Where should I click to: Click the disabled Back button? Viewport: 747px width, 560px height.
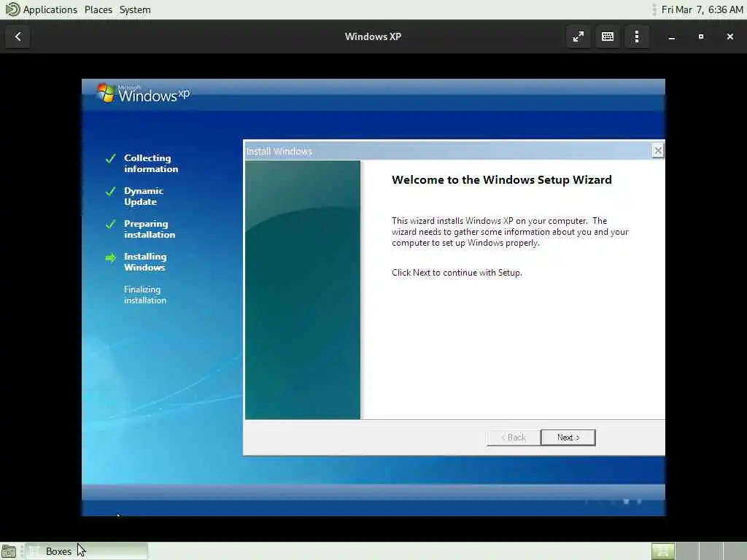[x=514, y=437]
